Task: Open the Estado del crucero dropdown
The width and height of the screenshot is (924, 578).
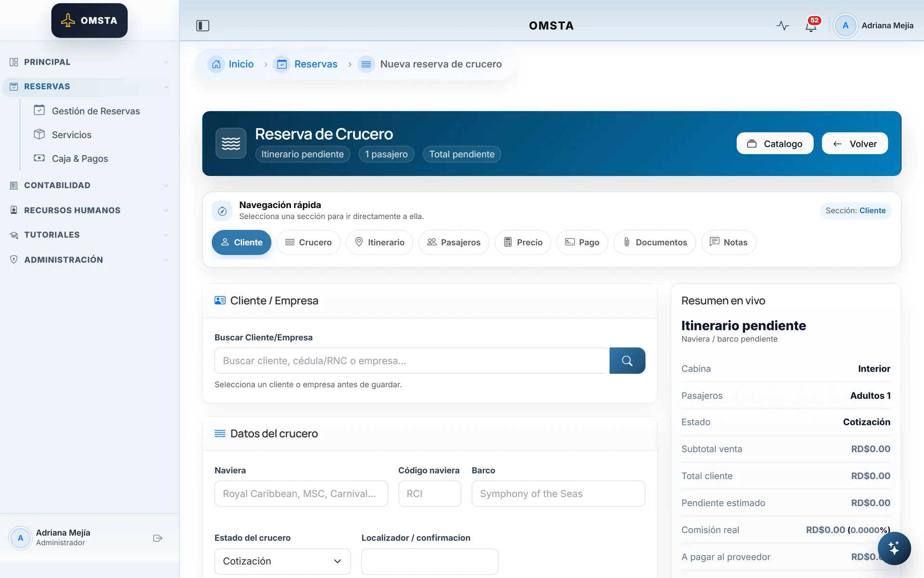Action: (282, 561)
